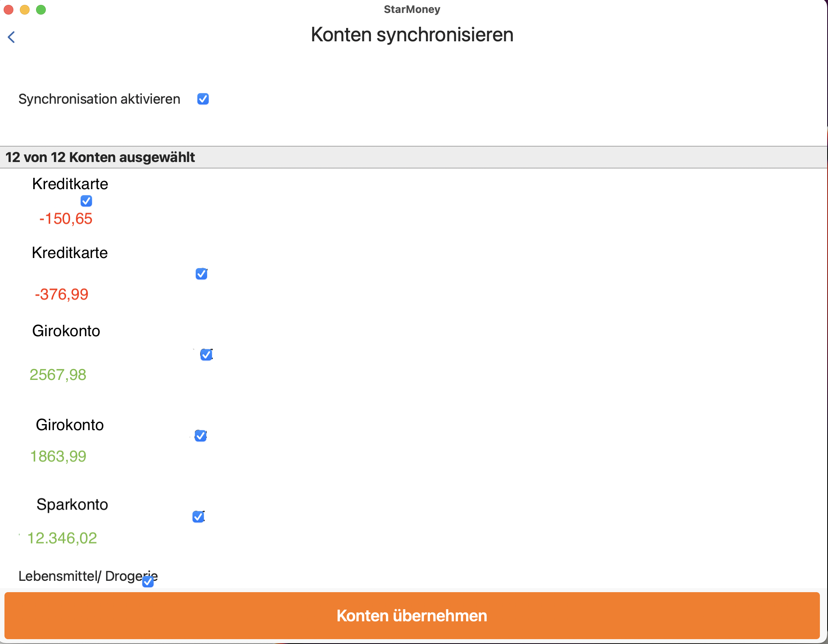This screenshot has width=828, height=644.
Task: Deselect the Kreditkarte with balance -376,99
Action: pyautogui.click(x=201, y=274)
